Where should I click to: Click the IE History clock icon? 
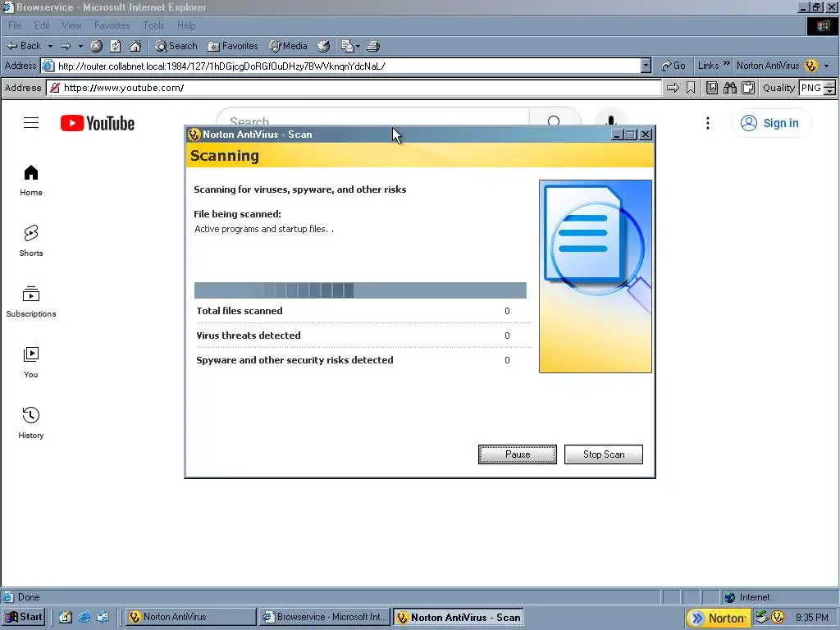pos(323,46)
